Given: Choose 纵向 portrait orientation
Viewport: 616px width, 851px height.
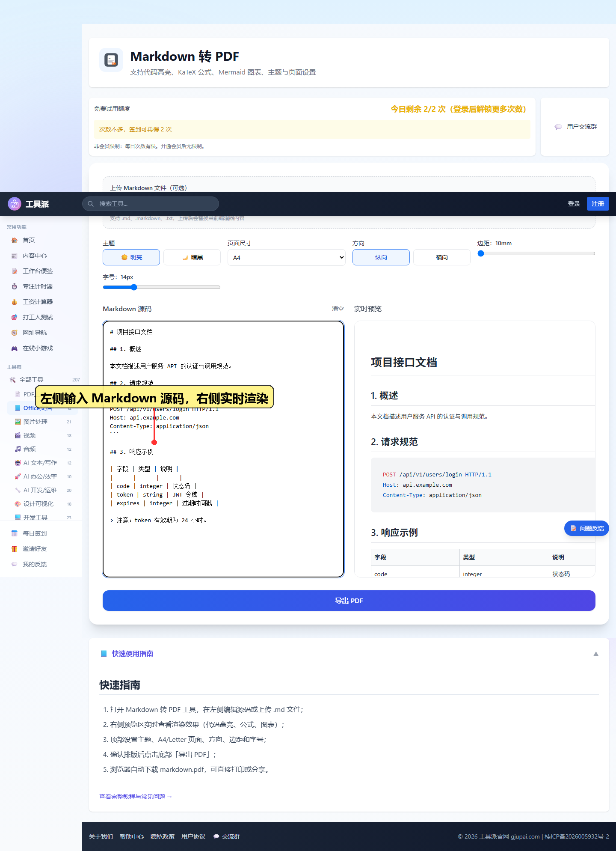Looking at the screenshot, I should point(381,257).
